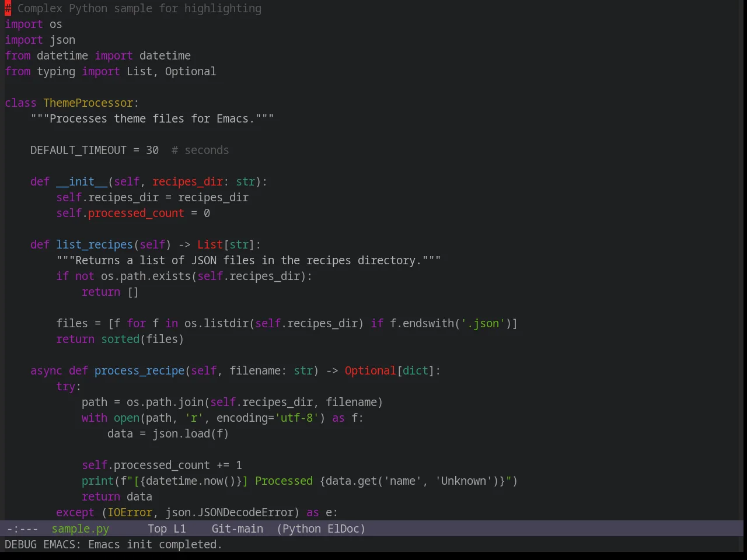
Task: Click 'process_recipe' function name
Action: pyautogui.click(x=139, y=370)
